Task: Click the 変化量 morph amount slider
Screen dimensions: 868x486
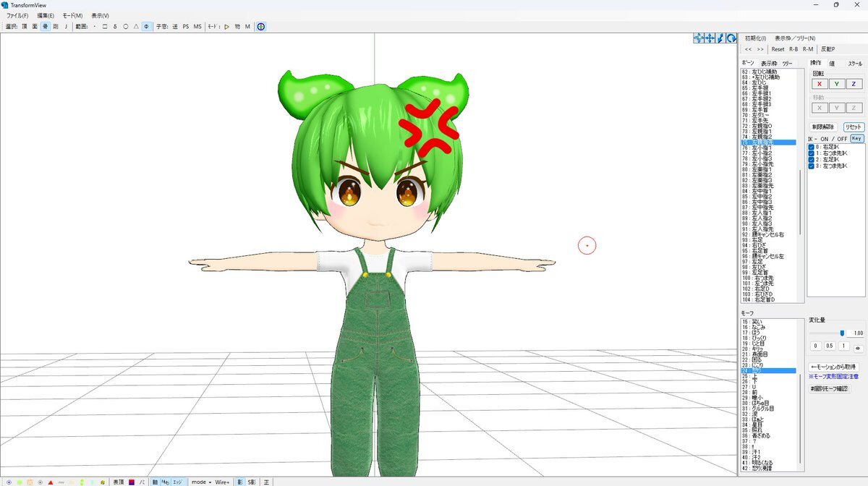Action: click(825, 333)
